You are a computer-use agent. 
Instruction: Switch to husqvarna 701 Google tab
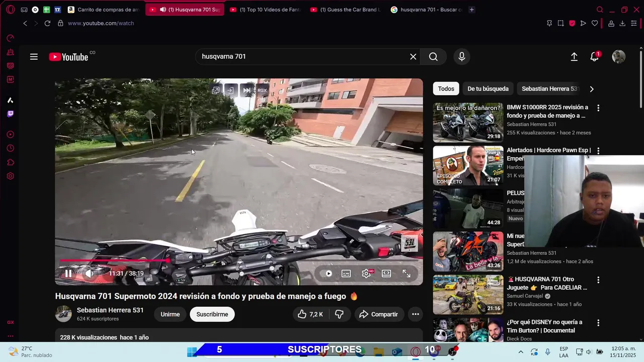(x=427, y=10)
